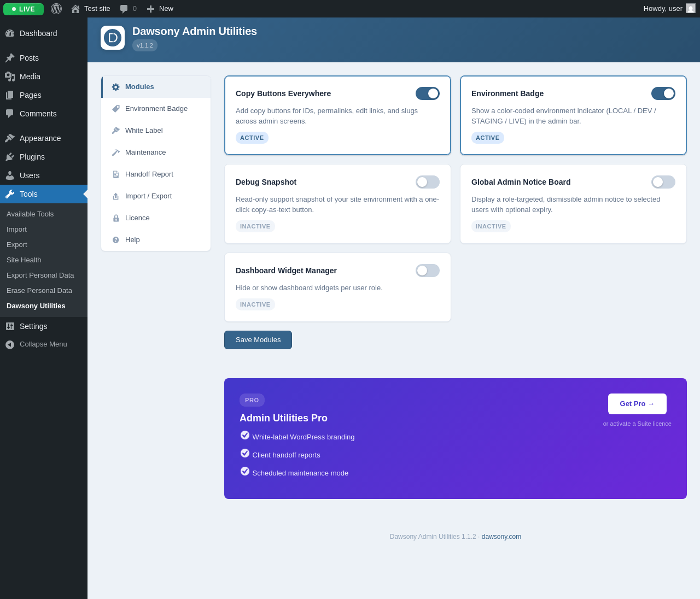Image resolution: width=700 pixels, height=599 pixels.
Task: Open the dawsony.com footer link
Action: 501,537
